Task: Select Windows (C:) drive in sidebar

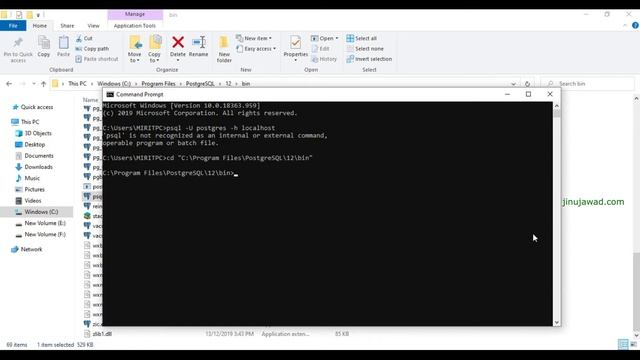Action: click(37, 212)
